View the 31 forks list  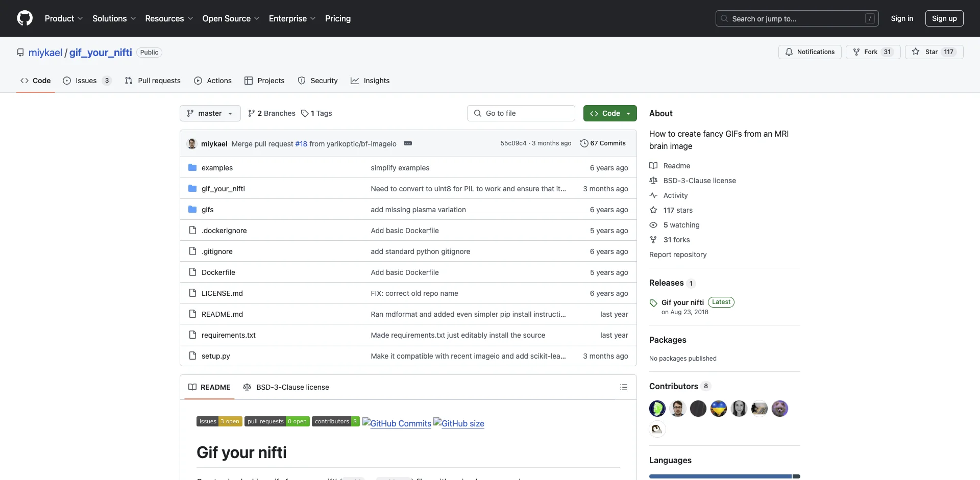coord(670,240)
